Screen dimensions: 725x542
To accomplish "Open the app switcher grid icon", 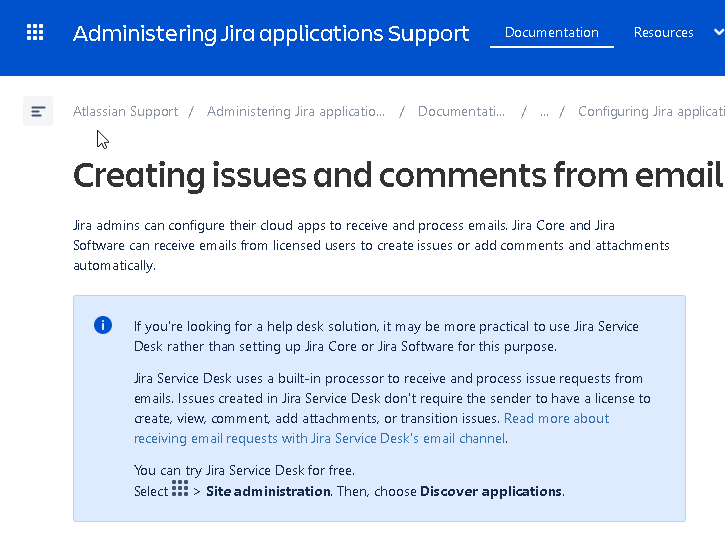I will (35, 32).
